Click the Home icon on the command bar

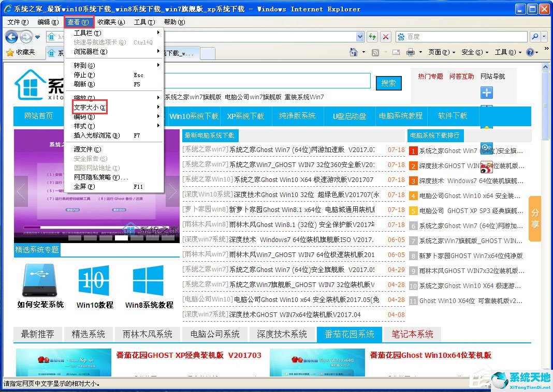[x=354, y=52]
